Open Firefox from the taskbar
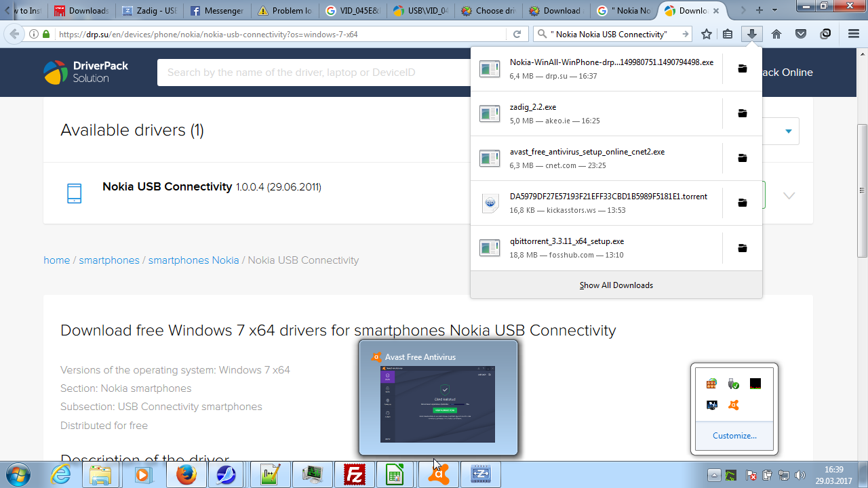 coord(186,474)
